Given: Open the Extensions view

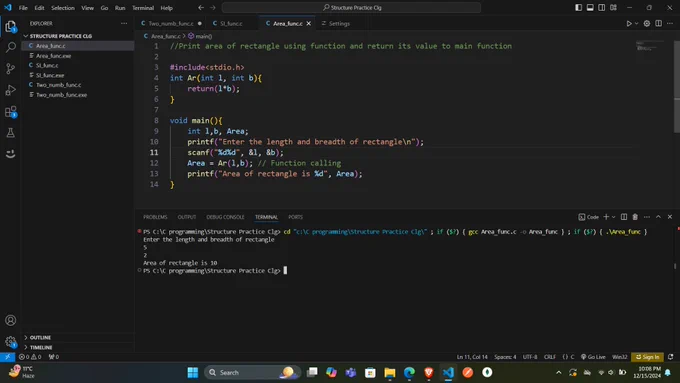Looking at the screenshot, I should point(10,111).
